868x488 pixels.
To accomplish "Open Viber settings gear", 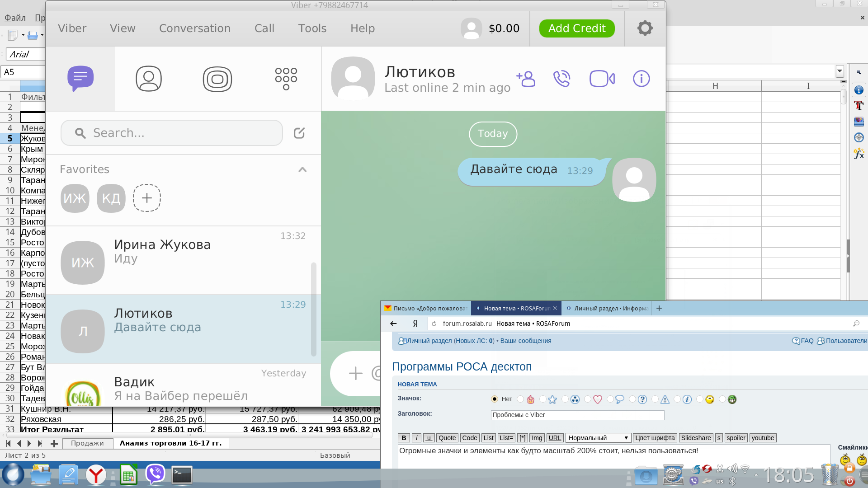I will coord(645,28).
